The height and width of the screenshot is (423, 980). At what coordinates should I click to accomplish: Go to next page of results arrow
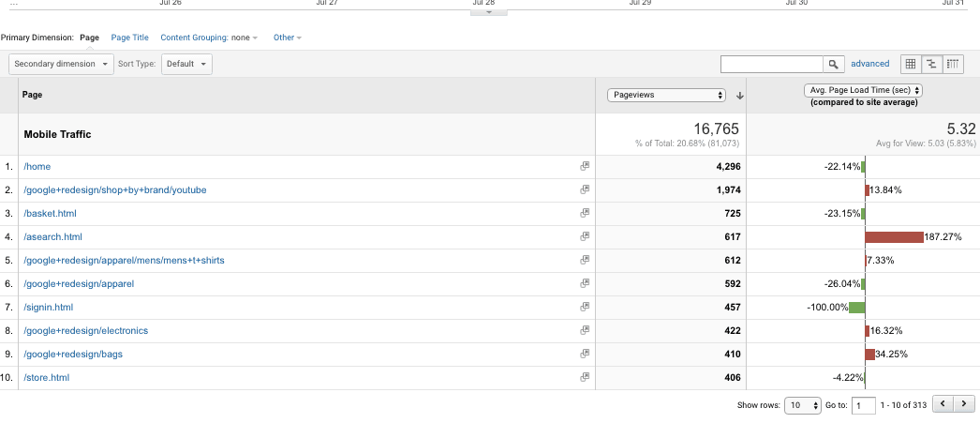tap(963, 404)
